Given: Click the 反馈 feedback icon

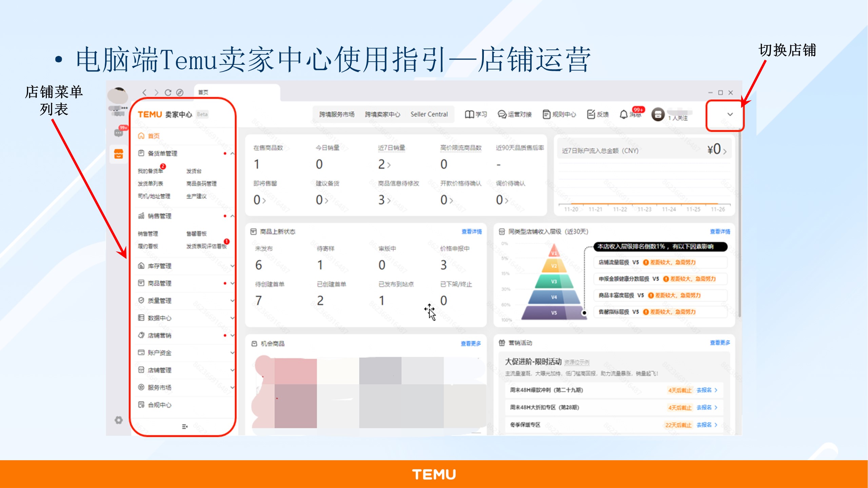Looking at the screenshot, I should [591, 114].
